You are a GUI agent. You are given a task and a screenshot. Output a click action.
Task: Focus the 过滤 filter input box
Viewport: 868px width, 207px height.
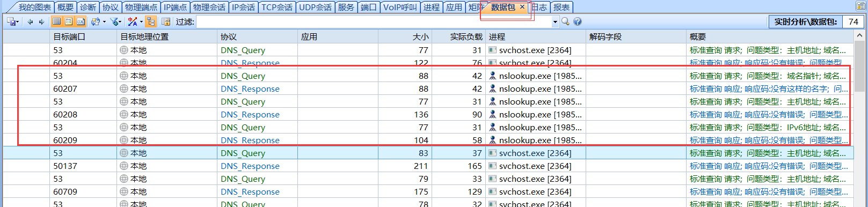point(374,21)
